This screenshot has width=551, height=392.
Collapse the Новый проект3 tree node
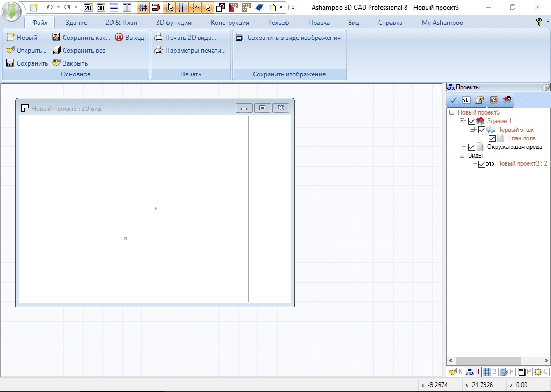point(451,112)
